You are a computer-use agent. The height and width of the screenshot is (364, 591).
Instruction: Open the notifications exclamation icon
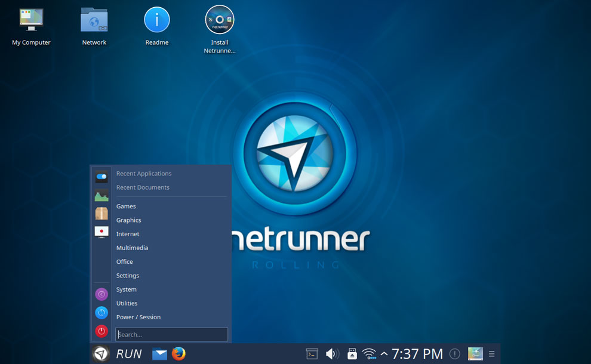click(x=455, y=354)
